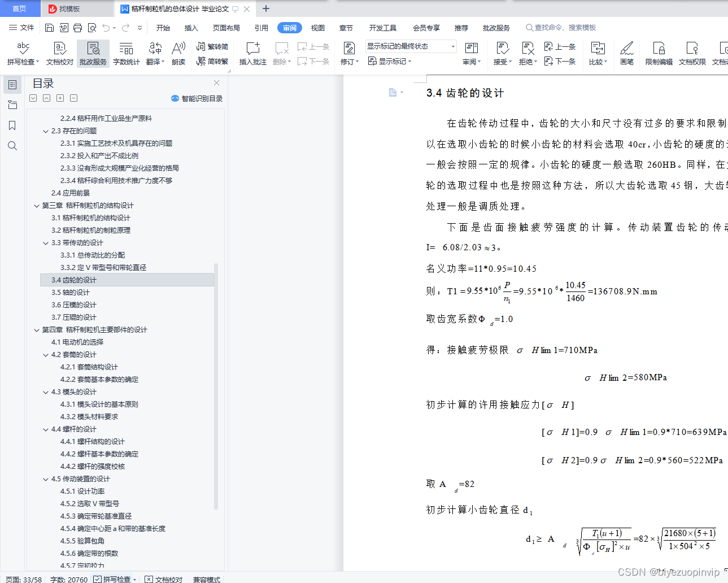Click the print icon in quick toolbar
The height and width of the screenshot is (583, 728).
77,28
